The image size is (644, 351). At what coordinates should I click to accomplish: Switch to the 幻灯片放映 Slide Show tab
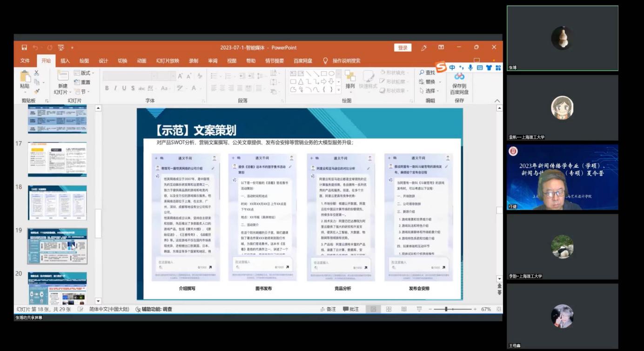[x=168, y=61]
